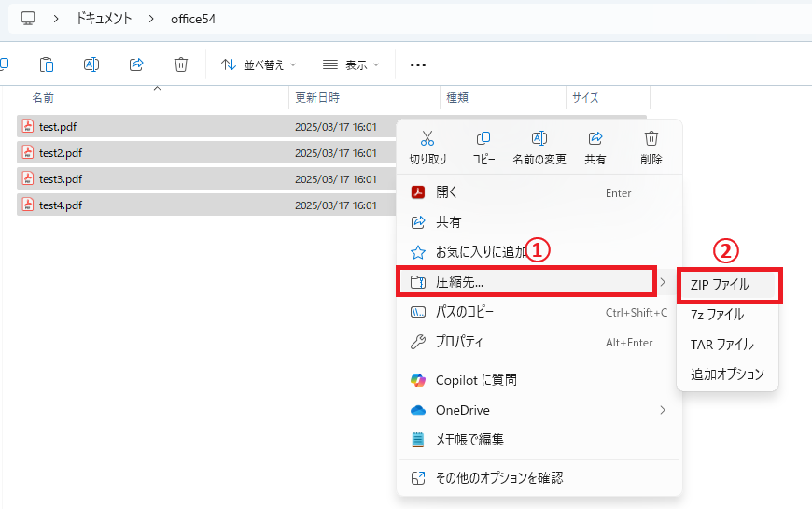The width and height of the screenshot is (812, 509).
Task: Sort by the 名前 column header
Action: point(43,97)
